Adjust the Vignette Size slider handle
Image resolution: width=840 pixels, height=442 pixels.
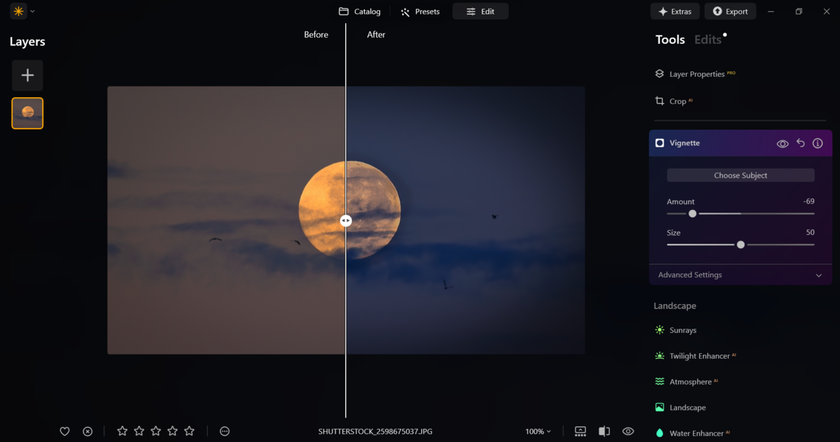pos(740,244)
